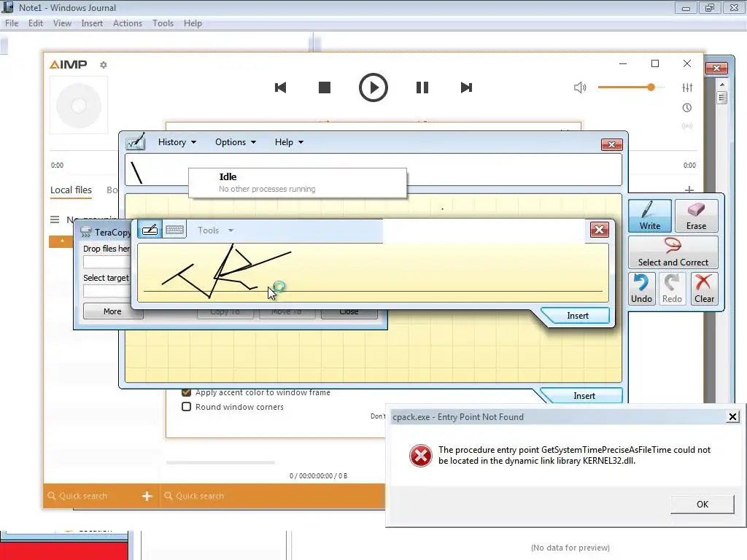This screenshot has width=747, height=560.
Task: Stop playback in AIMP
Action: (325, 87)
